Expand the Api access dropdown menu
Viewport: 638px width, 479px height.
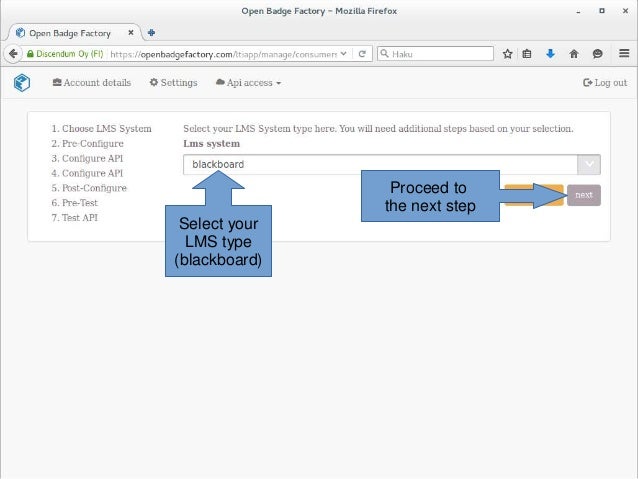[248, 83]
